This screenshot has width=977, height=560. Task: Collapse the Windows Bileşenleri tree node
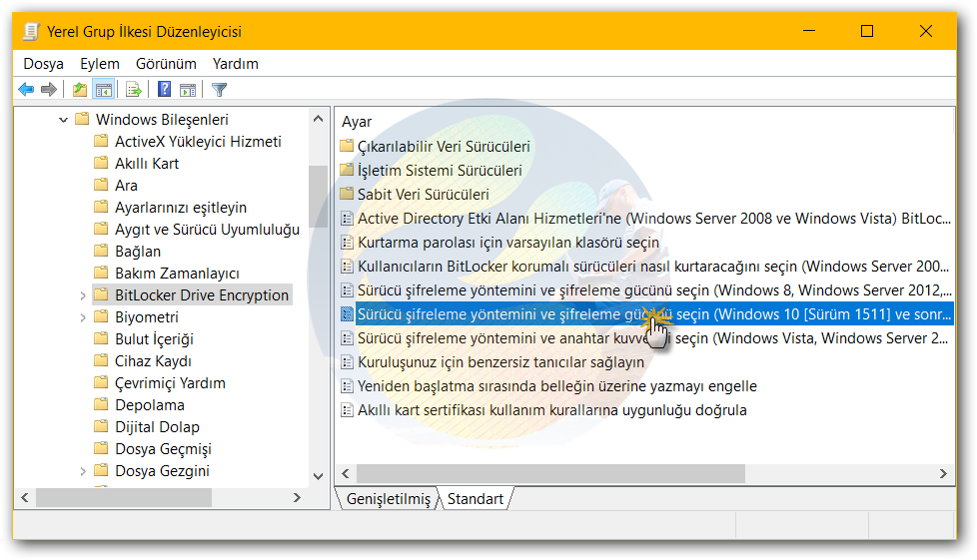pyautogui.click(x=63, y=120)
